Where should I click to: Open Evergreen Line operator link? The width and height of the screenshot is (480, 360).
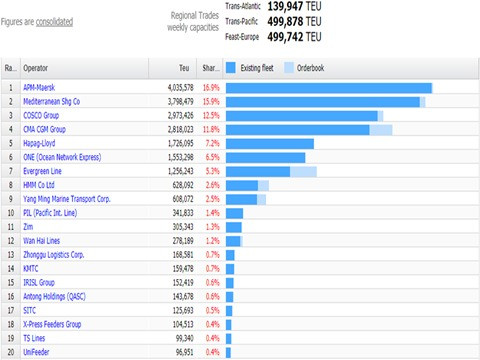pyautogui.click(x=42, y=171)
